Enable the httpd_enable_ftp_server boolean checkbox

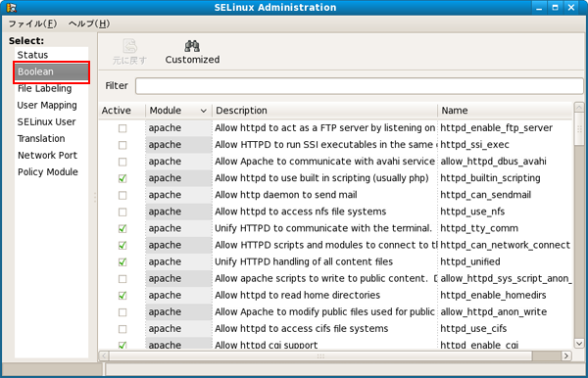pos(122,128)
